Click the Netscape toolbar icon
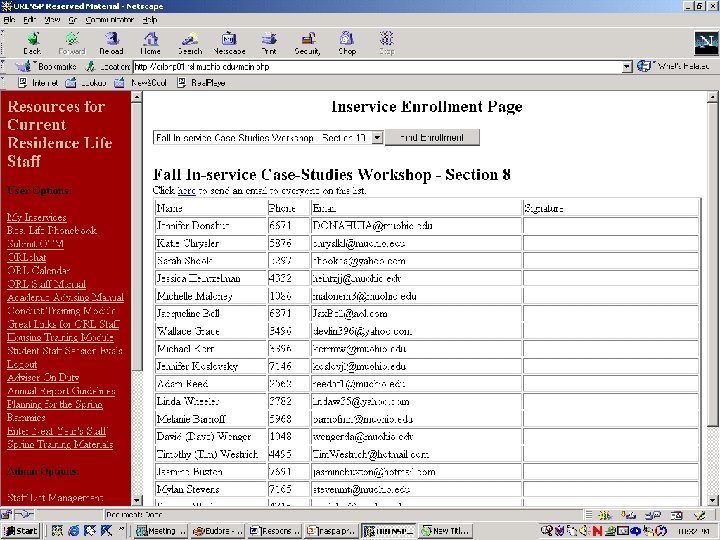Image resolution: width=720 pixels, height=540 pixels. tap(229, 41)
